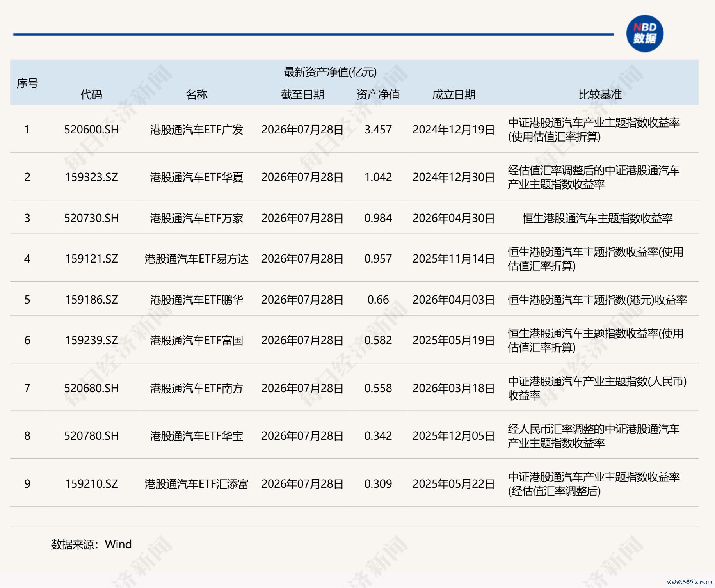Click the 名称 column header
Viewport: 715px width, 588px height.
[x=197, y=94]
